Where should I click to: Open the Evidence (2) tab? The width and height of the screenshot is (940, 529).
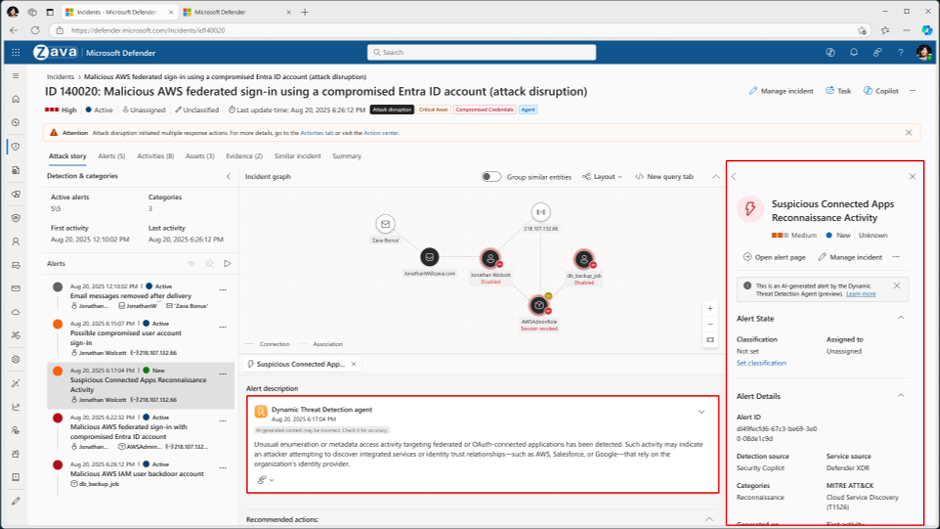click(244, 156)
